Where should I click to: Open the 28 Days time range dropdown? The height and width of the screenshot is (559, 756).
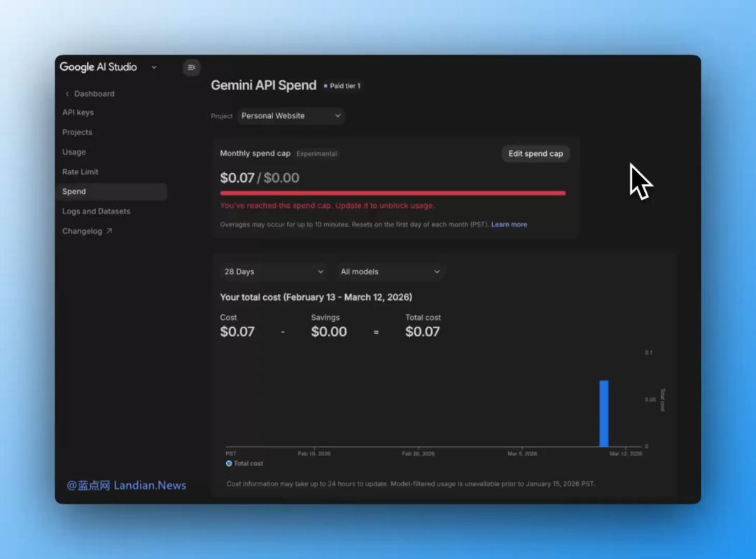(272, 271)
